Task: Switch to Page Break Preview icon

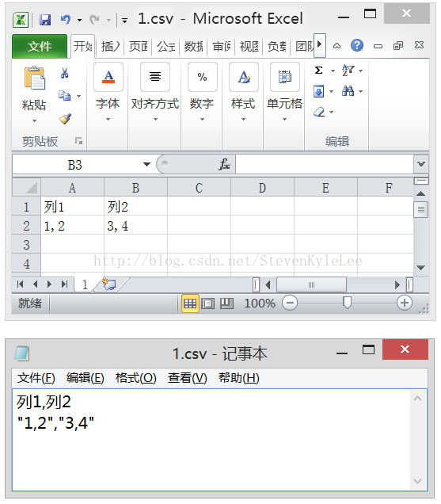Action: pyautogui.click(x=226, y=303)
